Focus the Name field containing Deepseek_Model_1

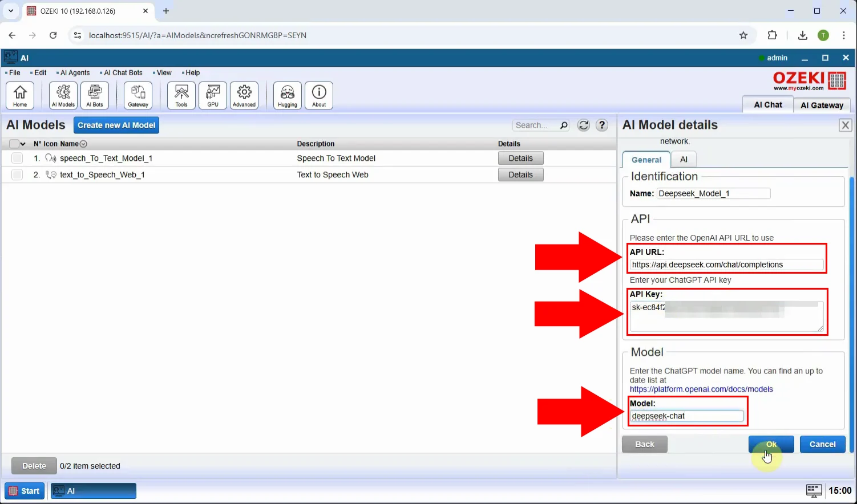tap(713, 194)
